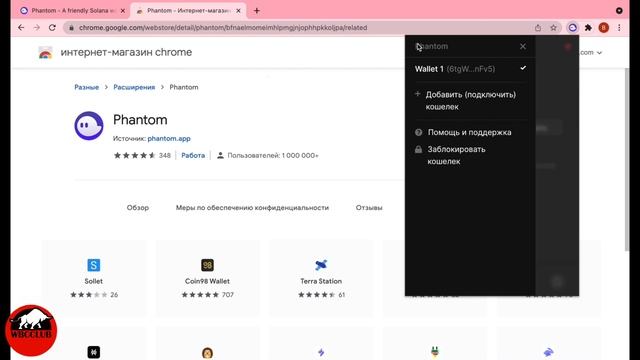Open the Расширения breadcrumb link
This screenshot has height=360, width=640.
tap(134, 87)
